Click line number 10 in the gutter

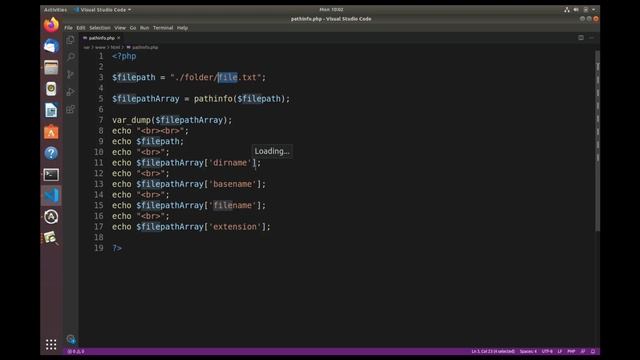(x=99, y=152)
